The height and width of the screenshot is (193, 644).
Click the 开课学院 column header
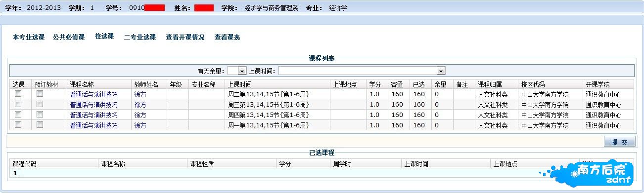click(x=598, y=84)
